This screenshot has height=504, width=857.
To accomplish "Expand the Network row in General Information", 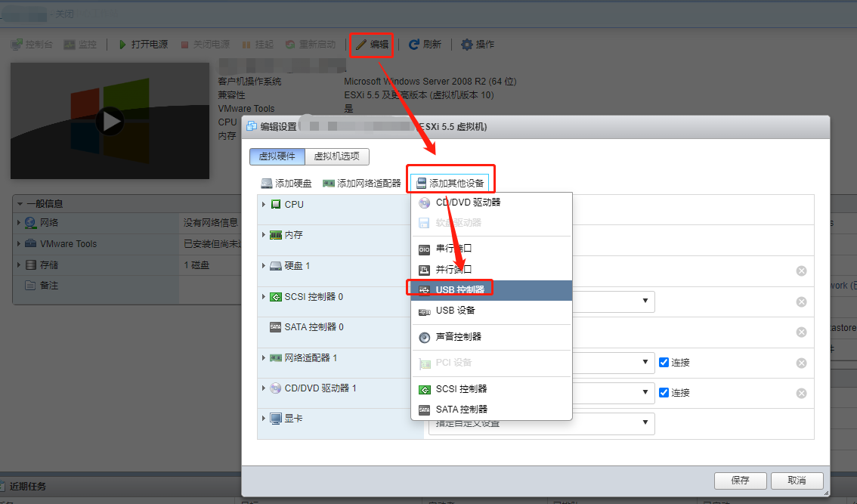I will (19, 222).
